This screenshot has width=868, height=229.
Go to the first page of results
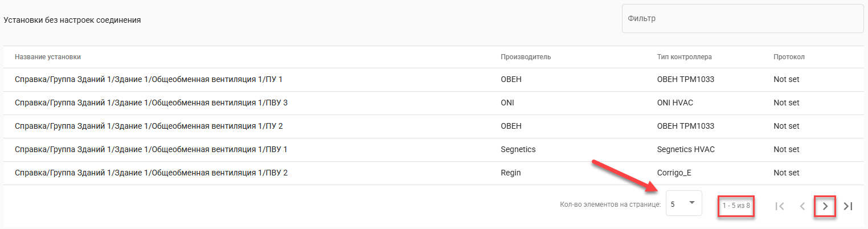[x=780, y=206]
